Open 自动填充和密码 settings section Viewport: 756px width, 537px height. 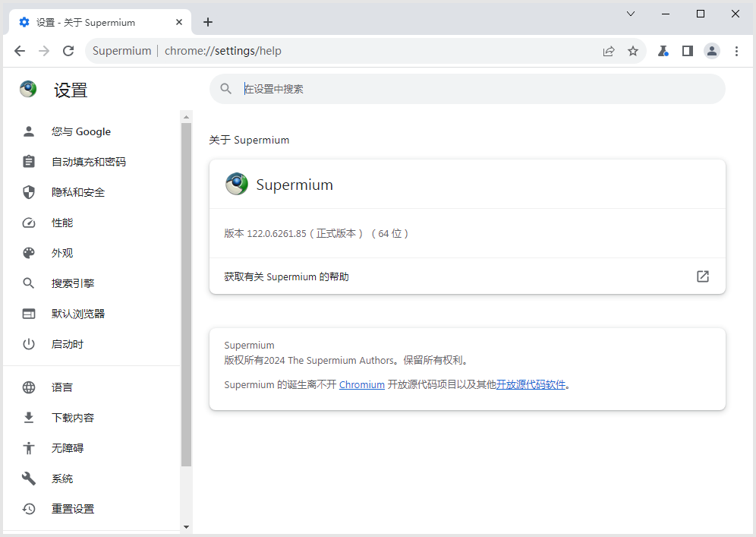(92, 162)
